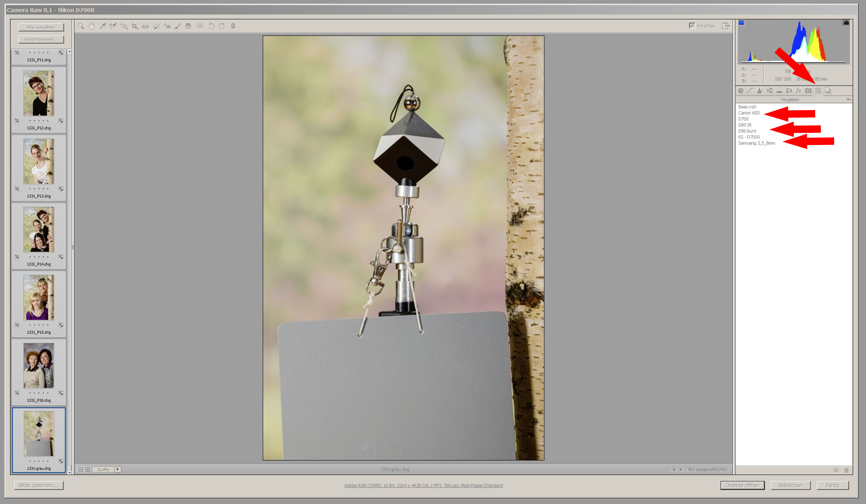Image resolution: width=866 pixels, height=504 pixels.
Task: Select the Straighten level tool
Action: pyautogui.click(x=145, y=26)
